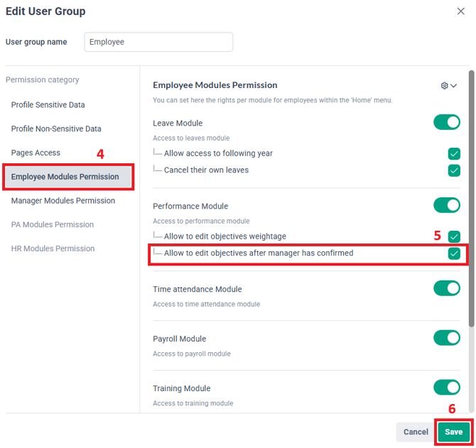Screen dimensions: 476x448
Task: Click the User group name field
Action: (x=158, y=42)
